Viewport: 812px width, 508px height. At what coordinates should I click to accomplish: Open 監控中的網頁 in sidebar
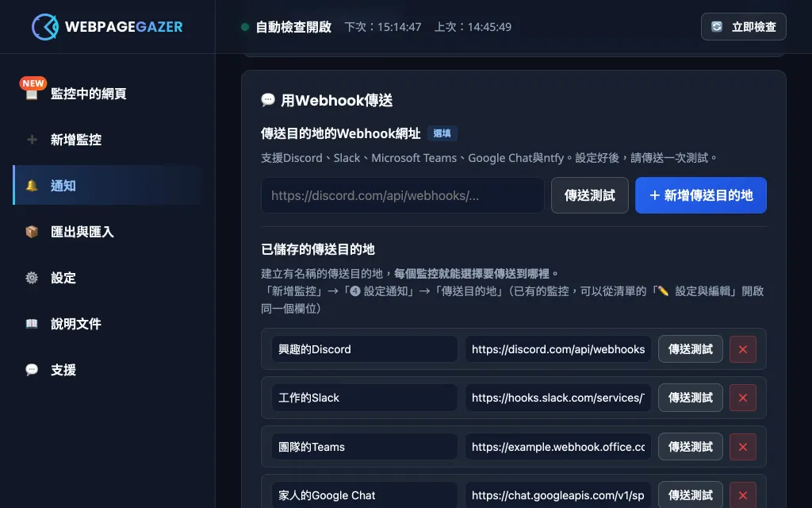click(108, 94)
